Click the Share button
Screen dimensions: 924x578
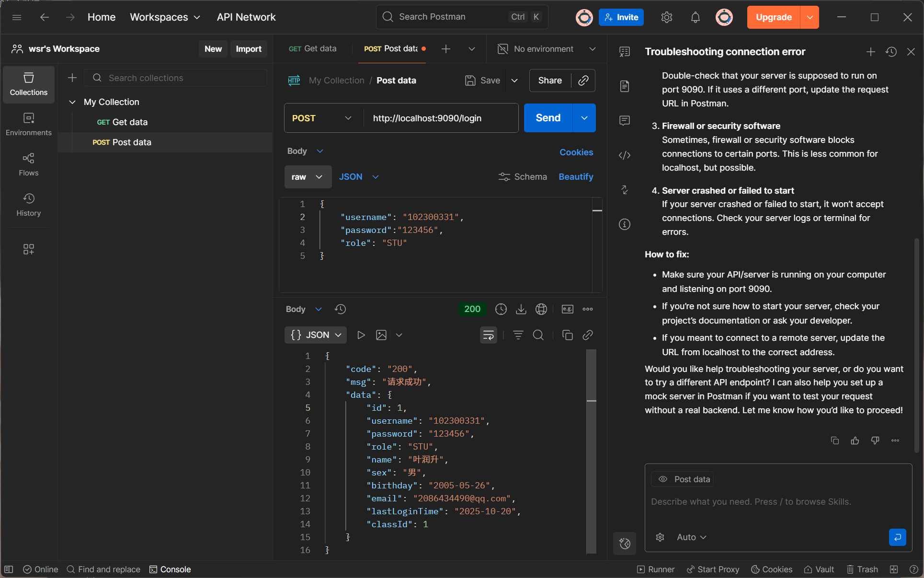[x=550, y=81]
